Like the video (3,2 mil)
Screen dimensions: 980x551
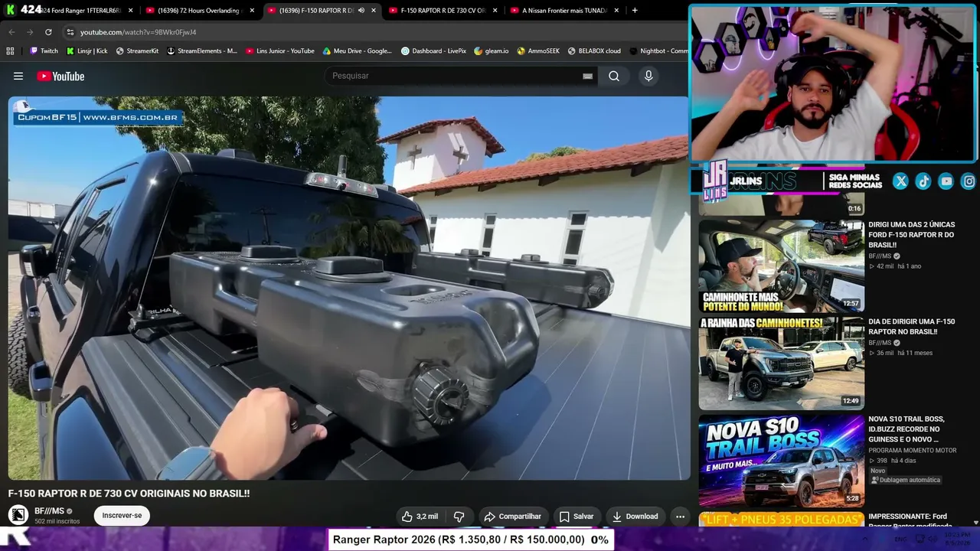tap(420, 517)
